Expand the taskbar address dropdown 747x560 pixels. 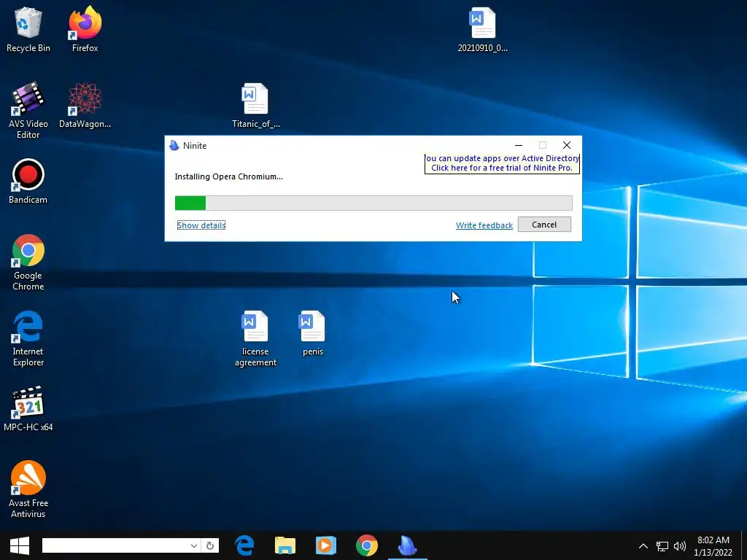[193, 545]
